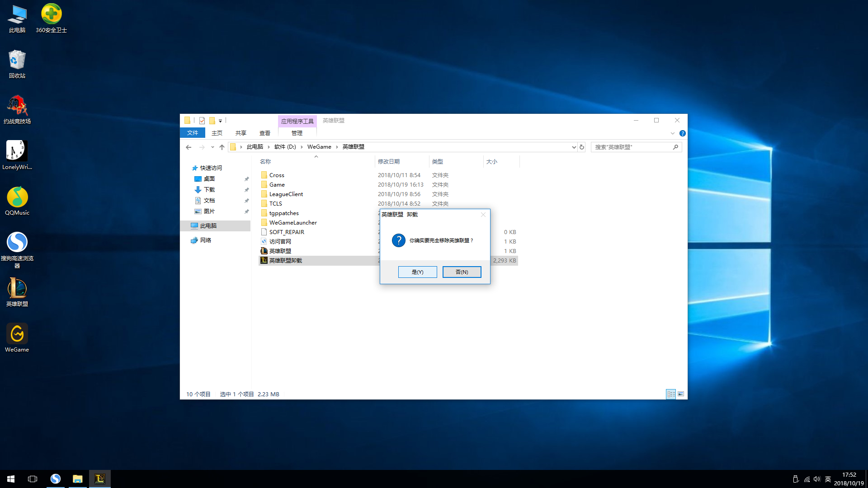Image resolution: width=868 pixels, height=488 pixels.
Task: Switch to the League uninstaller taskbar icon
Action: point(100,479)
